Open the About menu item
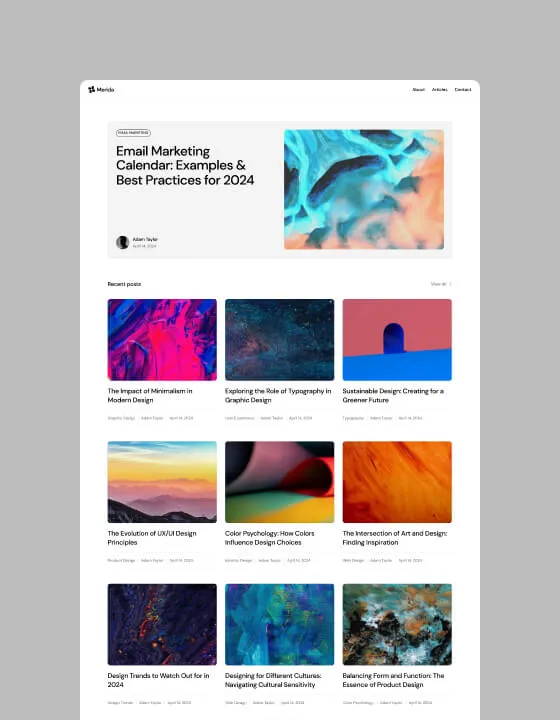This screenshot has height=720, width=560. tap(418, 90)
